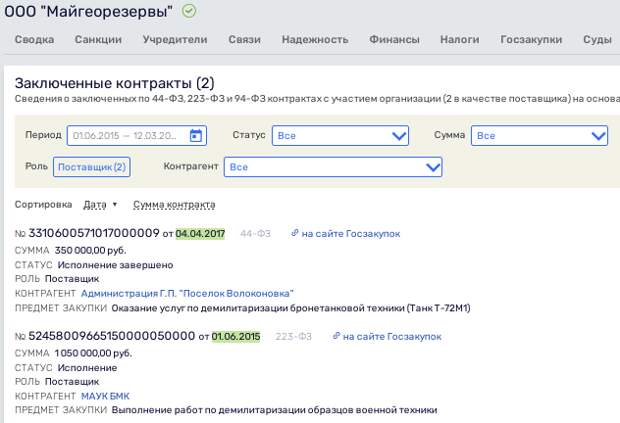Click status text 'Исполнение завершено'

click(115, 265)
